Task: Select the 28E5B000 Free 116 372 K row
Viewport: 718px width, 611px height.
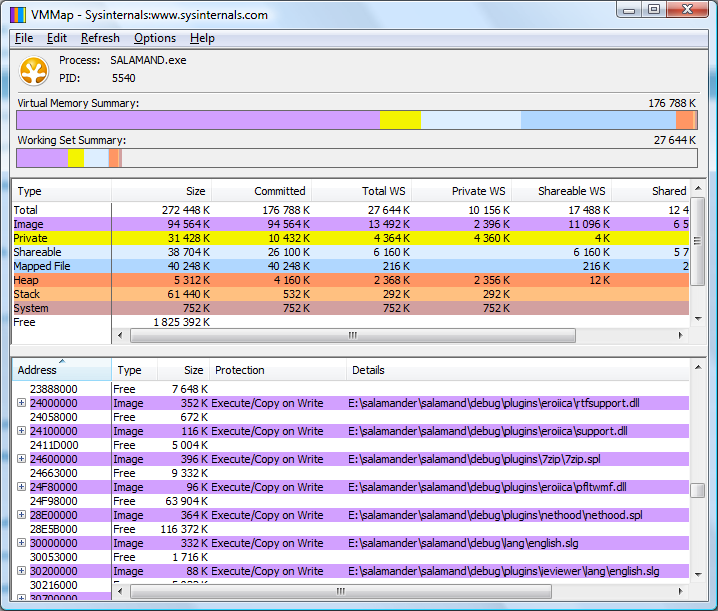Action: tap(351, 529)
